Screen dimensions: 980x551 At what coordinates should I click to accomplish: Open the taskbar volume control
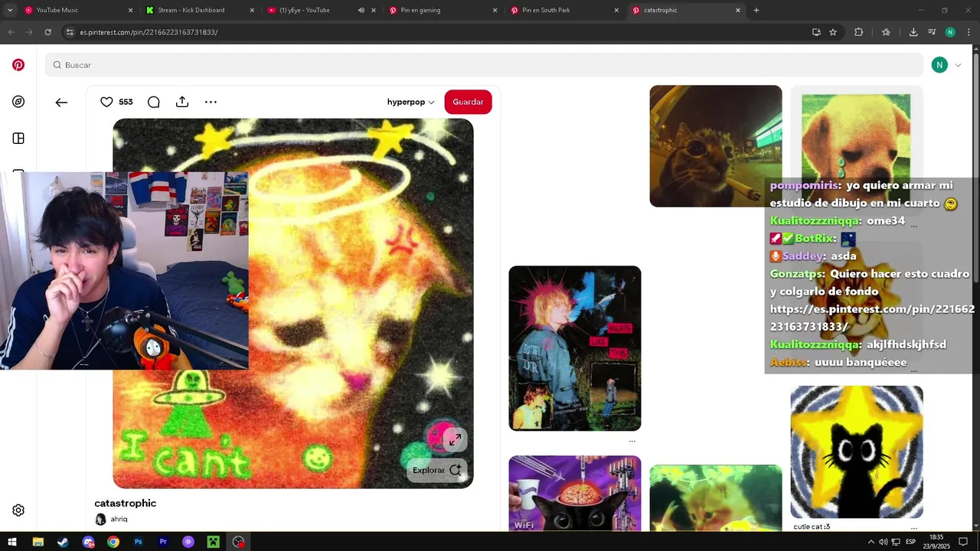coord(884,542)
